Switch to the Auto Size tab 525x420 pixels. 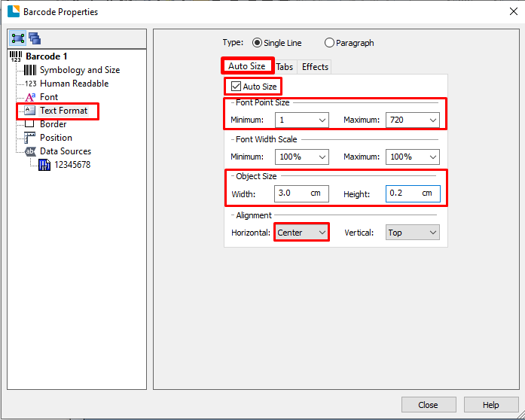click(x=247, y=66)
